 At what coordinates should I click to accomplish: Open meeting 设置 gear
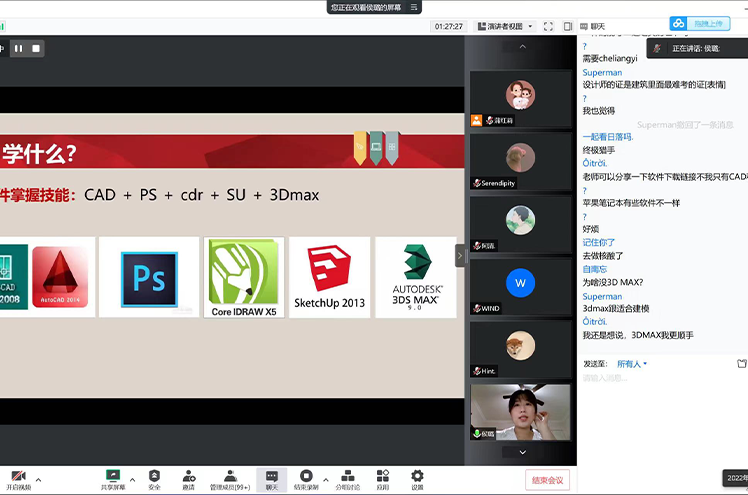pyautogui.click(x=417, y=480)
